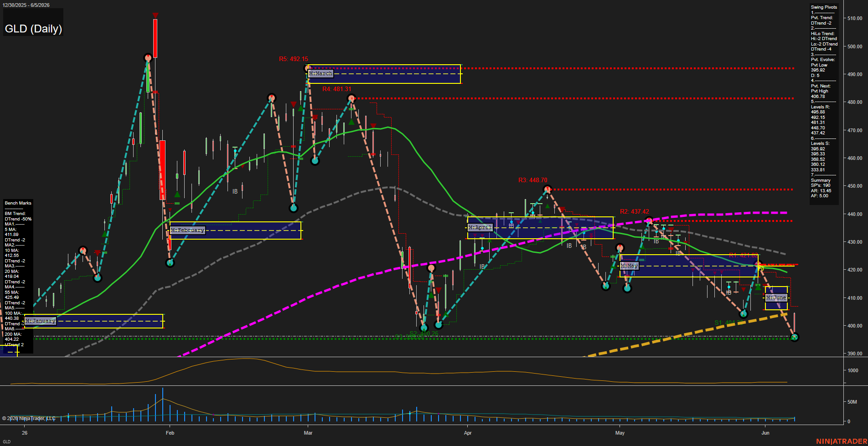This screenshot has height=446, width=868.
Task: Click the 390.00 price axis label
Action: (x=855, y=354)
